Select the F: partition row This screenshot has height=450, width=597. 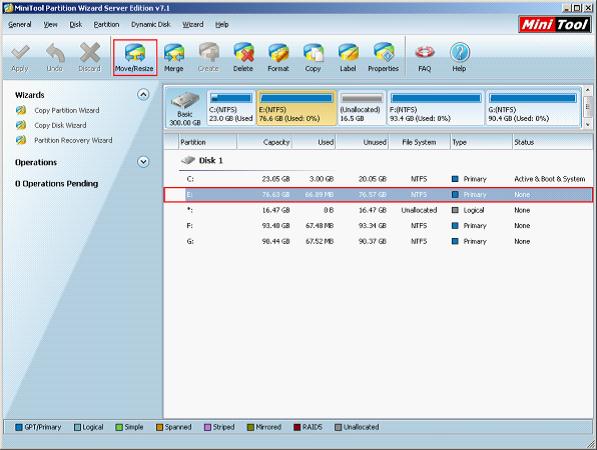coord(378,226)
